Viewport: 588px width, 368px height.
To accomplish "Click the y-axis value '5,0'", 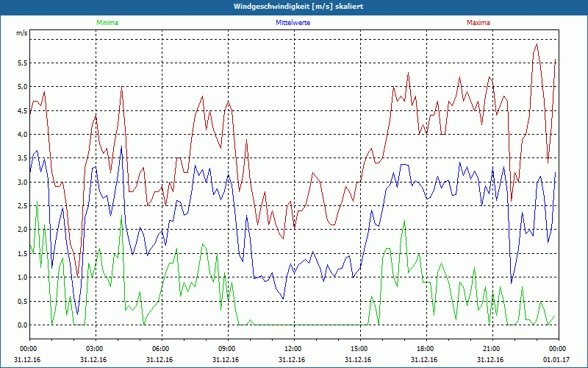I will [x=23, y=87].
